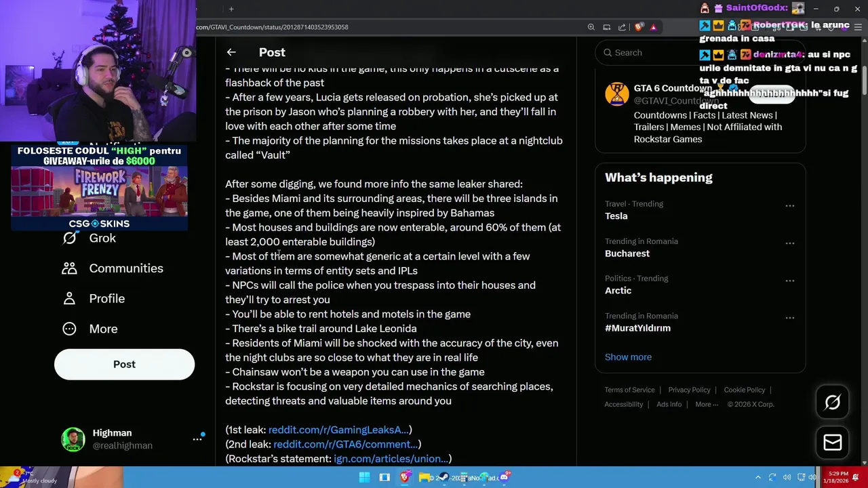
Task: Open GTA 6 Countdown profile avatar
Action: 617,94
